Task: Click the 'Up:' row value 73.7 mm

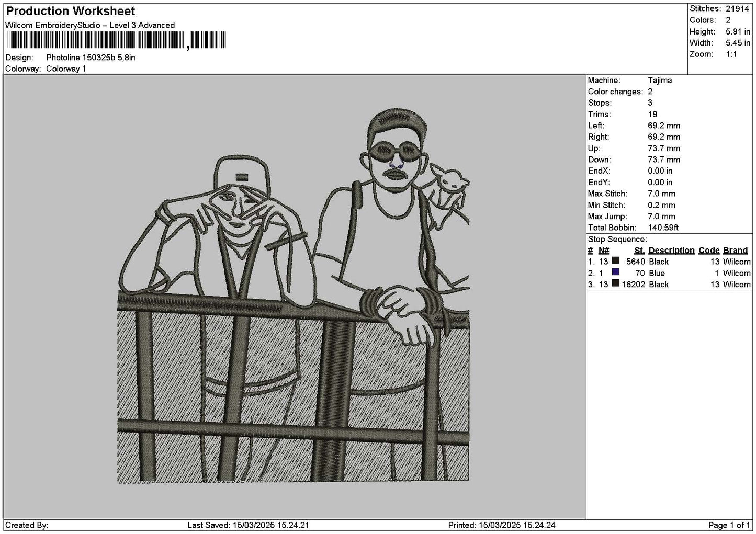Action: tap(664, 149)
